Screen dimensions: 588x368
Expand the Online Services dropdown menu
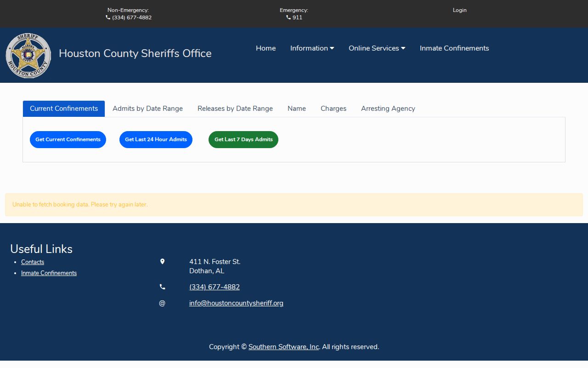point(377,48)
